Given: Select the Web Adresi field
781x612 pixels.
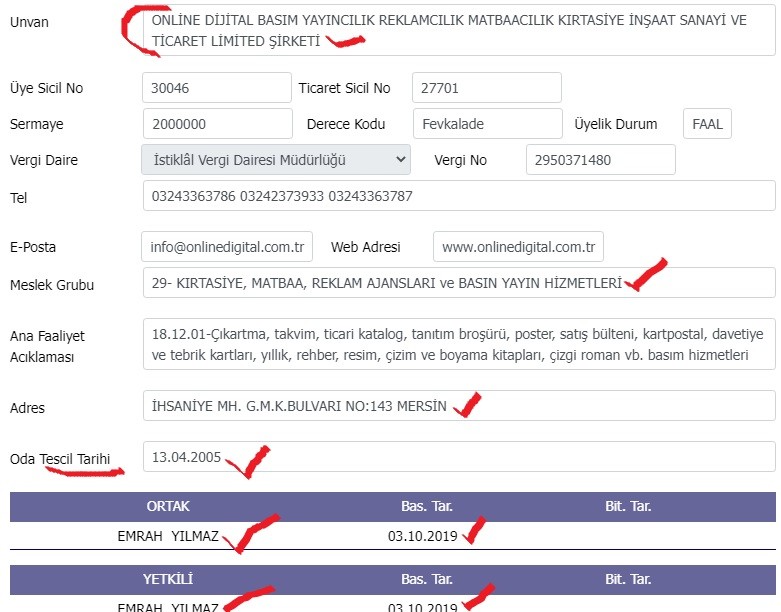Looking at the screenshot, I should pos(518,246).
